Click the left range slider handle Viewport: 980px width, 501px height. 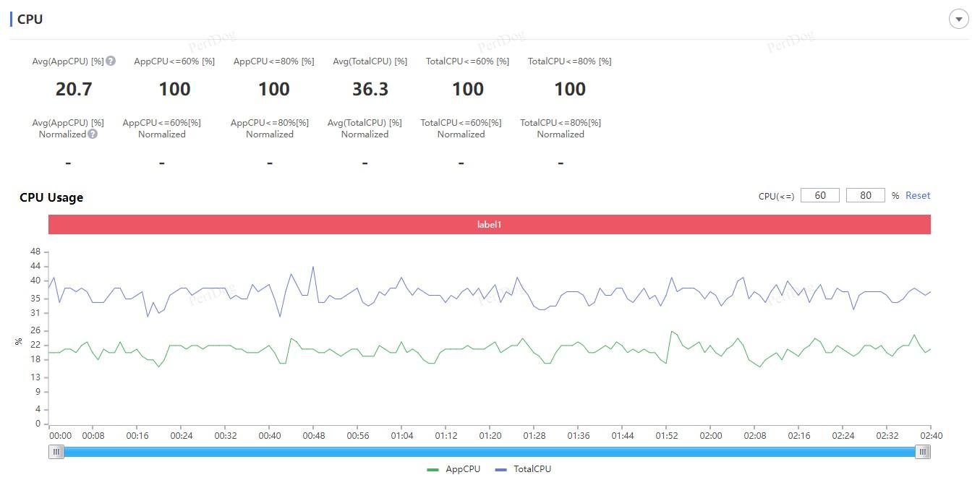(x=56, y=452)
